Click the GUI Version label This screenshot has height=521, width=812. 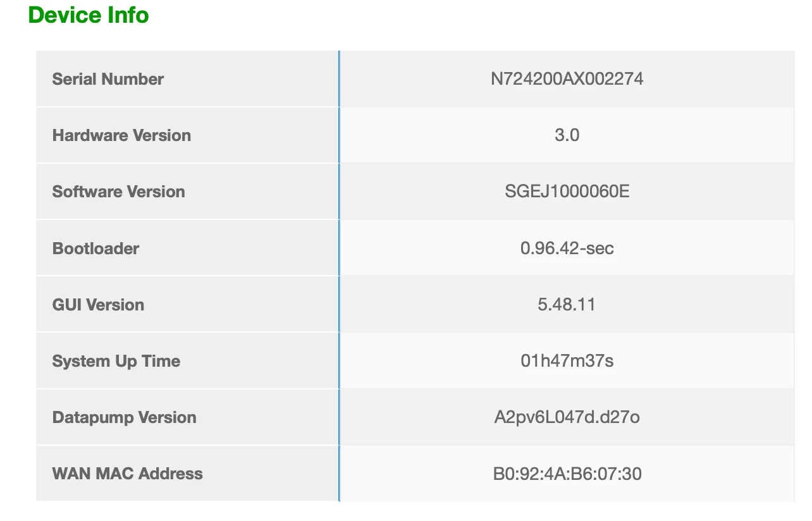[98, 305]
